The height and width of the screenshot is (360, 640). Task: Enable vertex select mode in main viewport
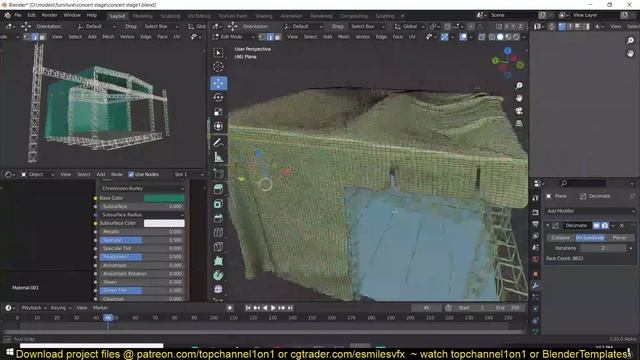(x=262, y=37)
